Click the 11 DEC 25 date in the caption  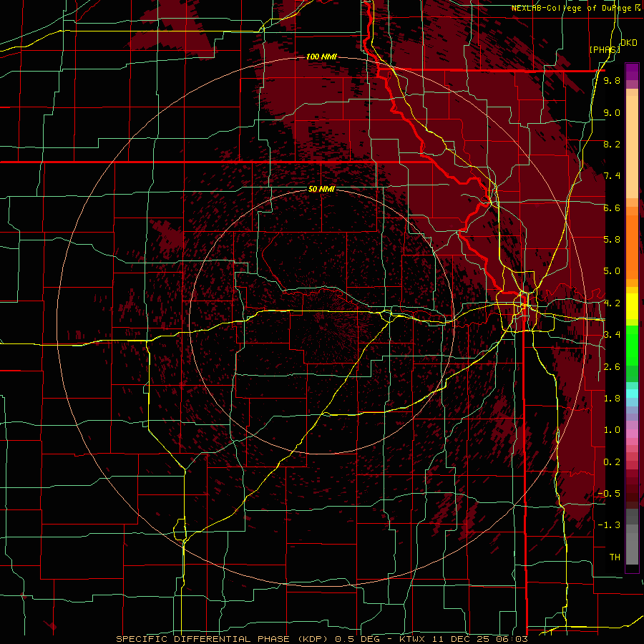(x=460, y=639)
